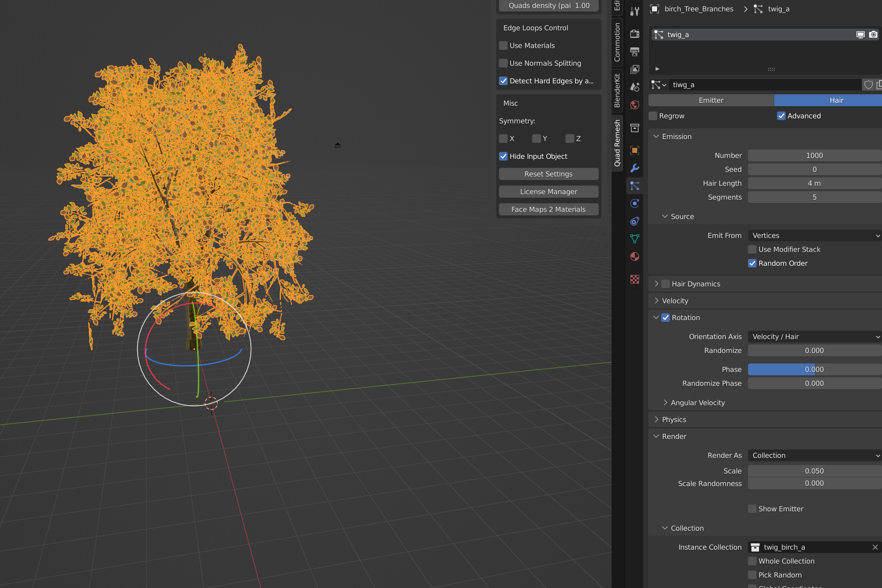Image resolution: width=882 pixels, height=588 pixels.
Task: Open the Object Data properties tab (green triangle)
Action: click(635, 239)
